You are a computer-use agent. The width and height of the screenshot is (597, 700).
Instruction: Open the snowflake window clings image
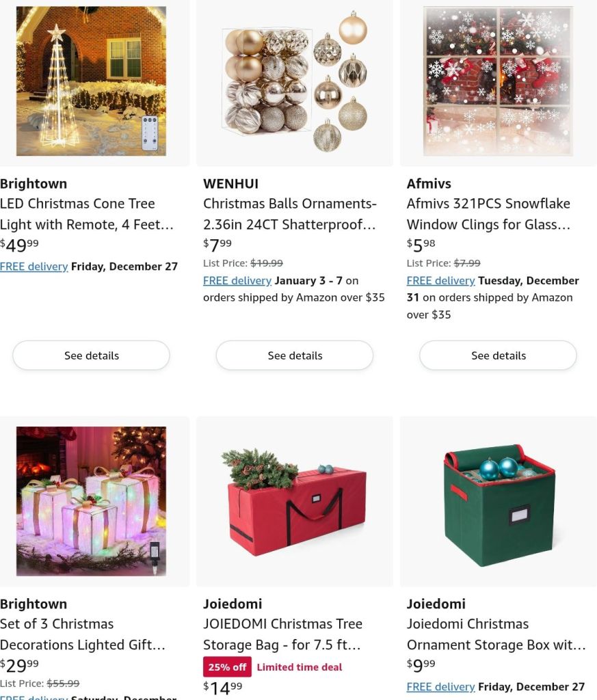(498, 81)
